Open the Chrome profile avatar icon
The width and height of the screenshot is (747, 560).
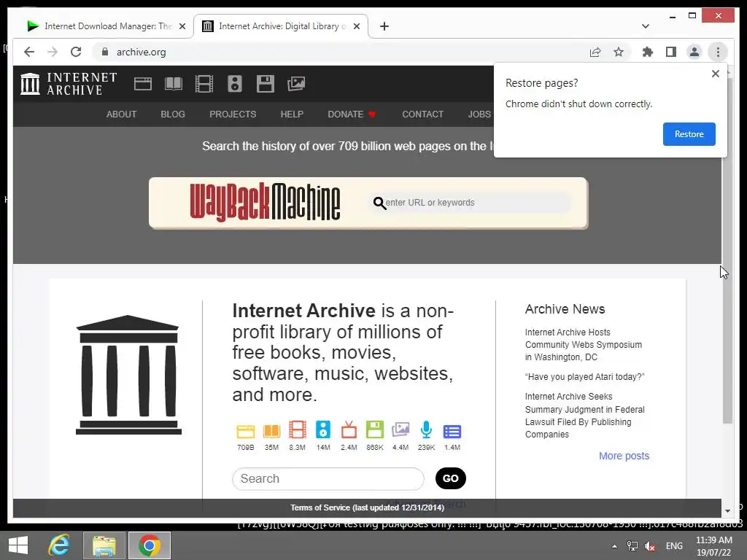(694, 52)
